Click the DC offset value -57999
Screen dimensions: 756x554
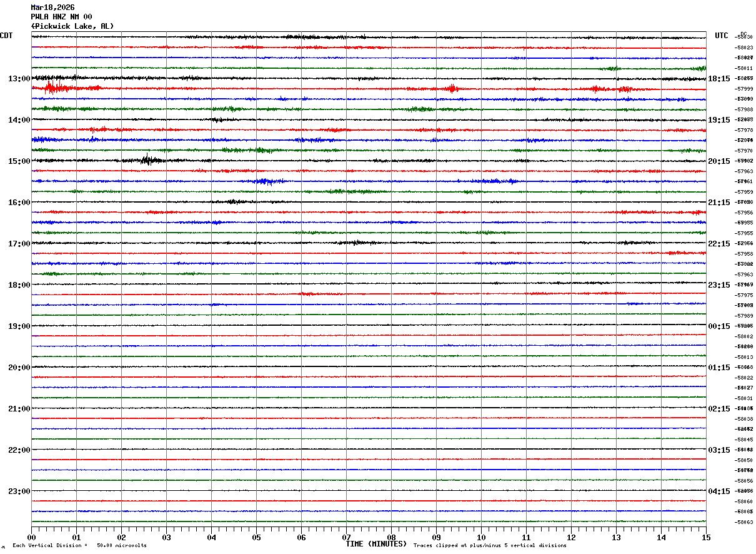tap(744, 89)
